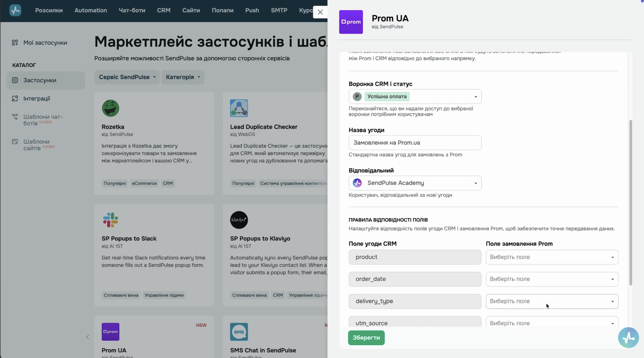This screenshot has width=644, height=358.
Task: Open the Automation menu
Action: coord(91,10)
